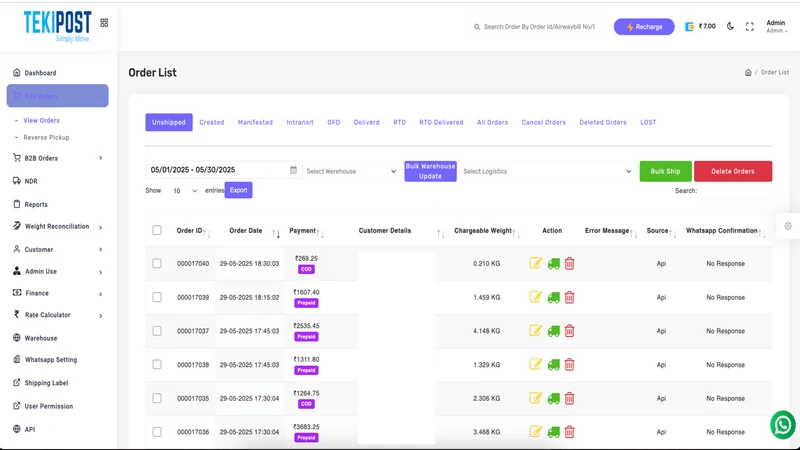Delete order 000017039 with trash icon
800x450 pixels.
[x=569, y=297]
